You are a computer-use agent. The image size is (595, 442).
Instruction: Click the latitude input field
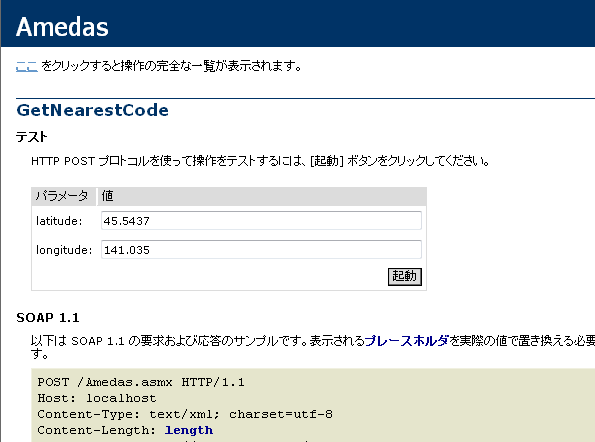(x=261, y=220)
